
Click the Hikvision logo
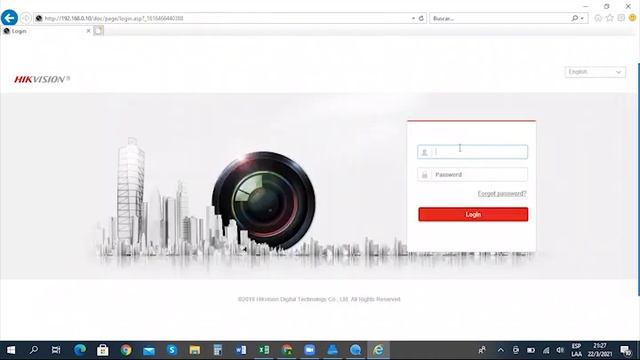coord(42,79)
